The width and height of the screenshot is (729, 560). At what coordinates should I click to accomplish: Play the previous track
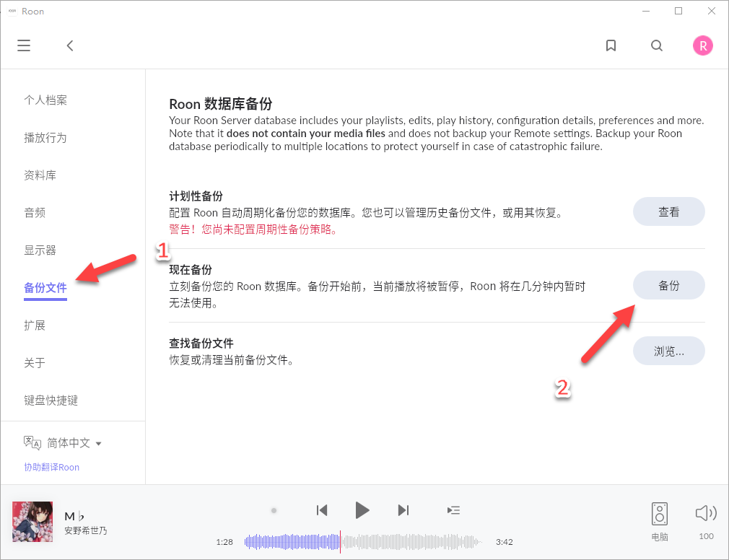(x=322, y=510)
